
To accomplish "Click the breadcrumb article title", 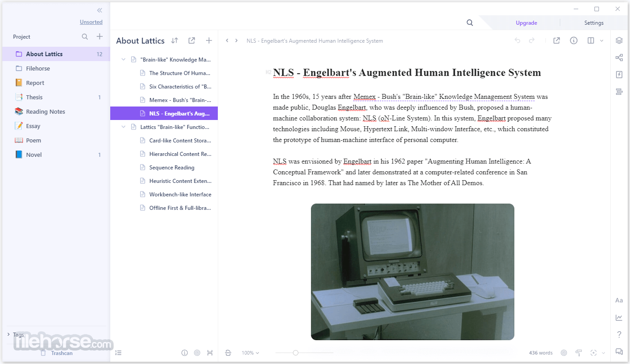I will pyautogui.click(x=315, y=40).
